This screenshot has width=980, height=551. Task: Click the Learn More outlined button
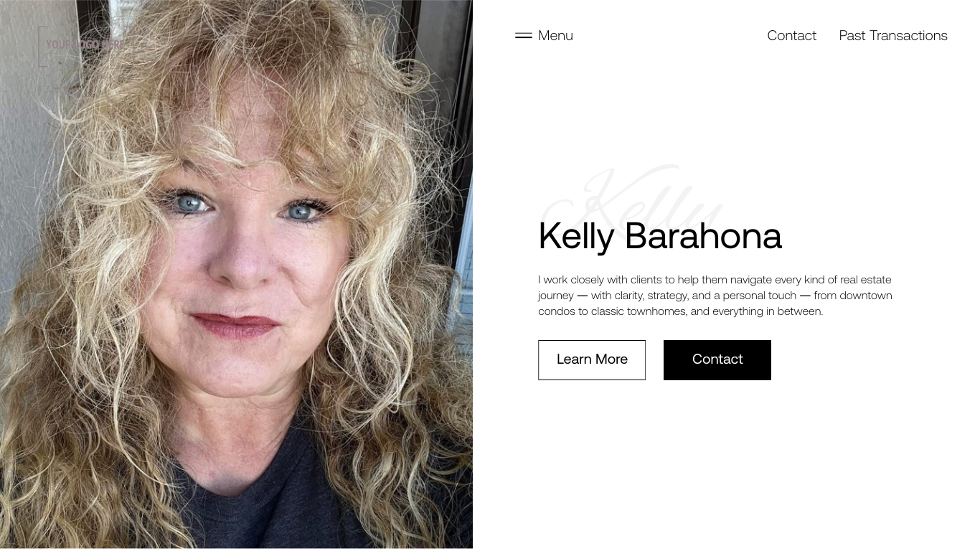click(x=592, y=360)
